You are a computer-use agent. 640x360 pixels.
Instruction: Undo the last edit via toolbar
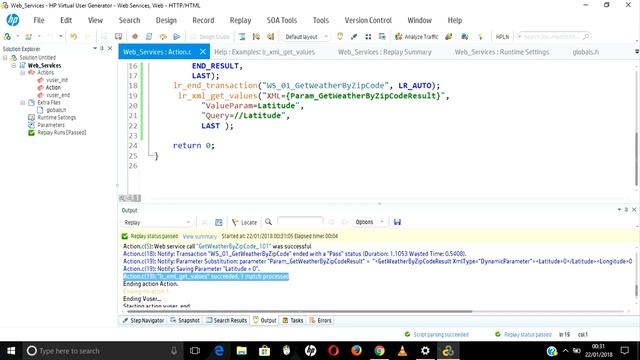[x=73, y=37]
